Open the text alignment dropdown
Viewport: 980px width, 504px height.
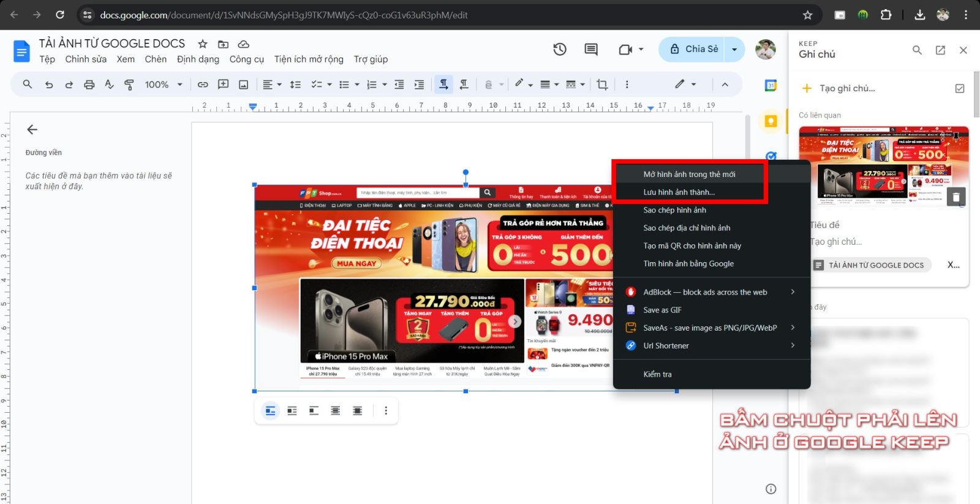point(272,85)
